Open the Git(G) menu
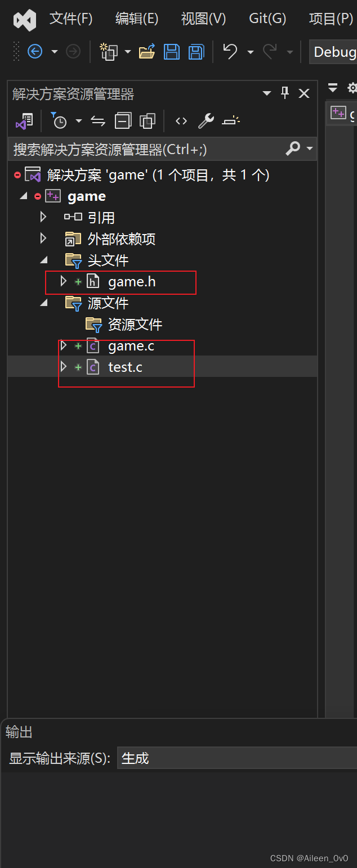The width and height of the screenshot is (357, 868). 267,19
